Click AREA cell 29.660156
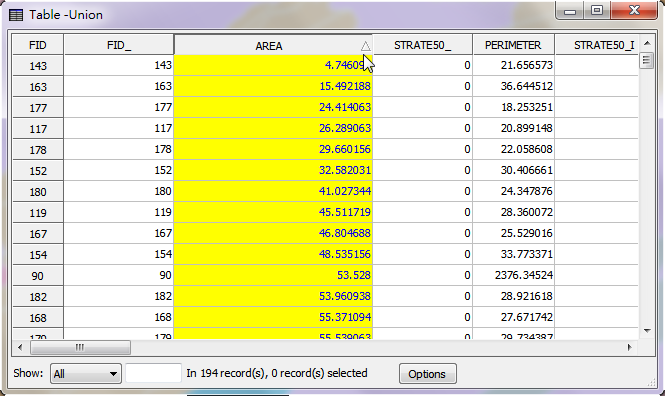This screenshot has width=665, height=396. point(273,150)
